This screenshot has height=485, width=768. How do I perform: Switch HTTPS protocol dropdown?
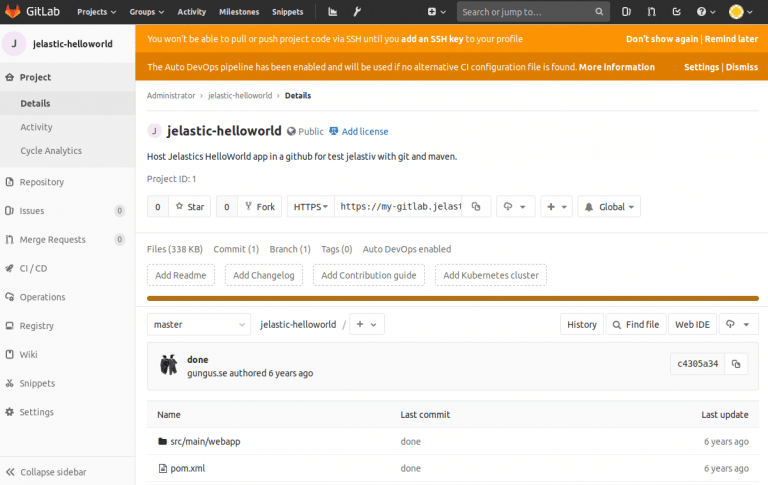[311, 207]
